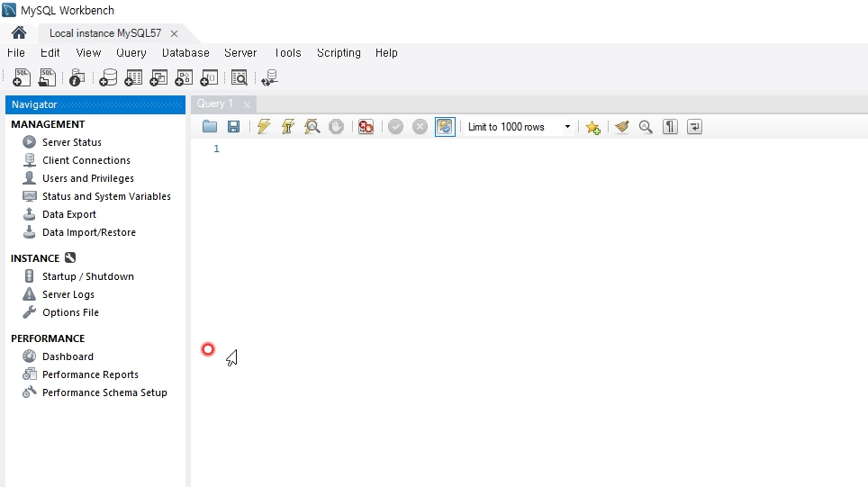This screenshot has width=868, height=487.
Task: Rollback transaction X icon
Action: tap(420, 127)
